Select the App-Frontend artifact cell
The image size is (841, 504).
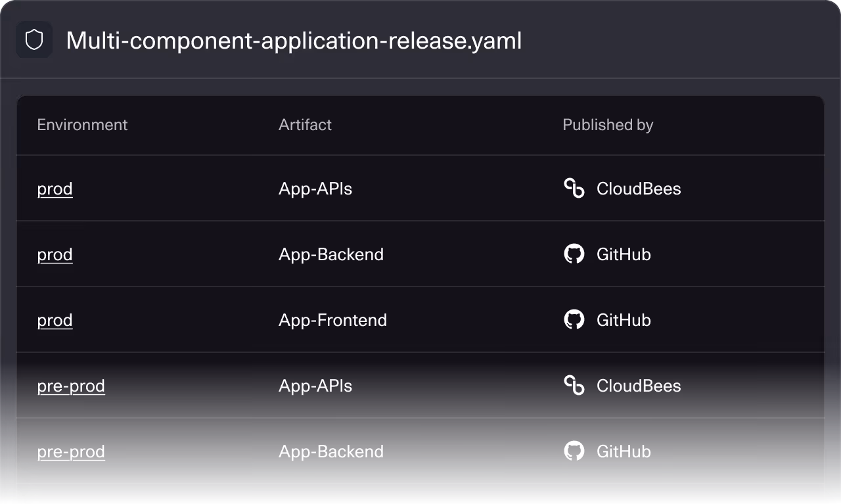332,320
